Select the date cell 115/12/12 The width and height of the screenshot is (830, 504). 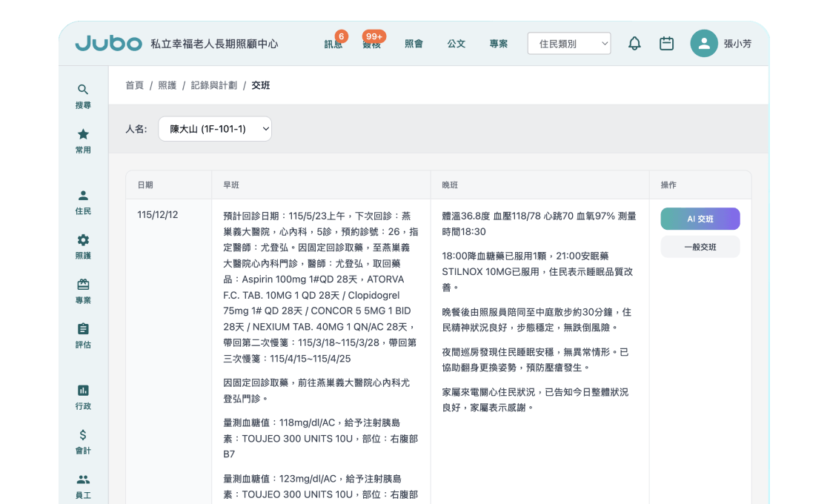158,214
